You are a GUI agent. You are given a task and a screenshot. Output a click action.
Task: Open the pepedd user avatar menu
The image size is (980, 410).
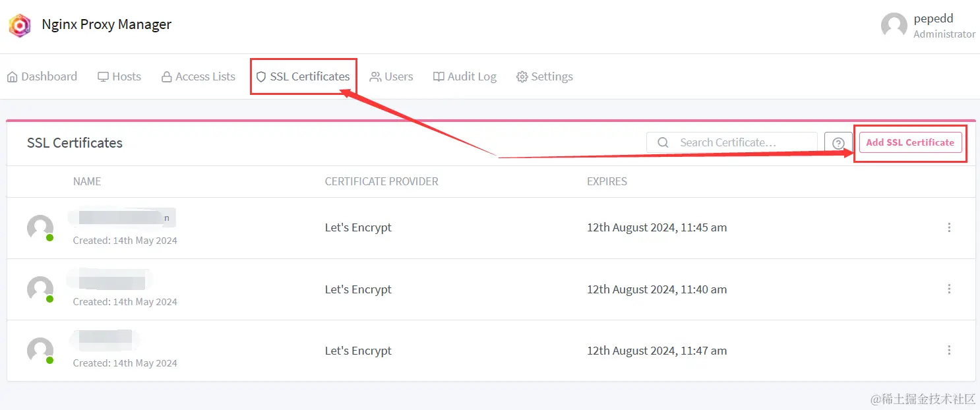894,26
